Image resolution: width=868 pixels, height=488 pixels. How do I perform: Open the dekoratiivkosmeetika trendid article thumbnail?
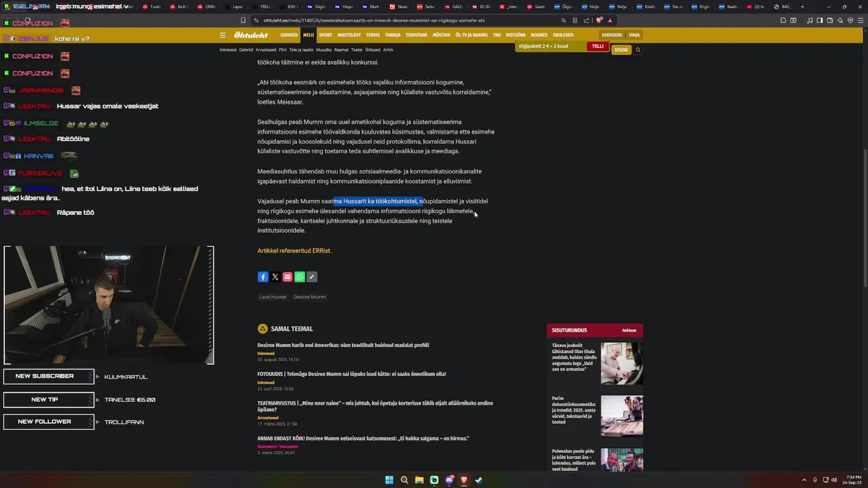(622, 416)
